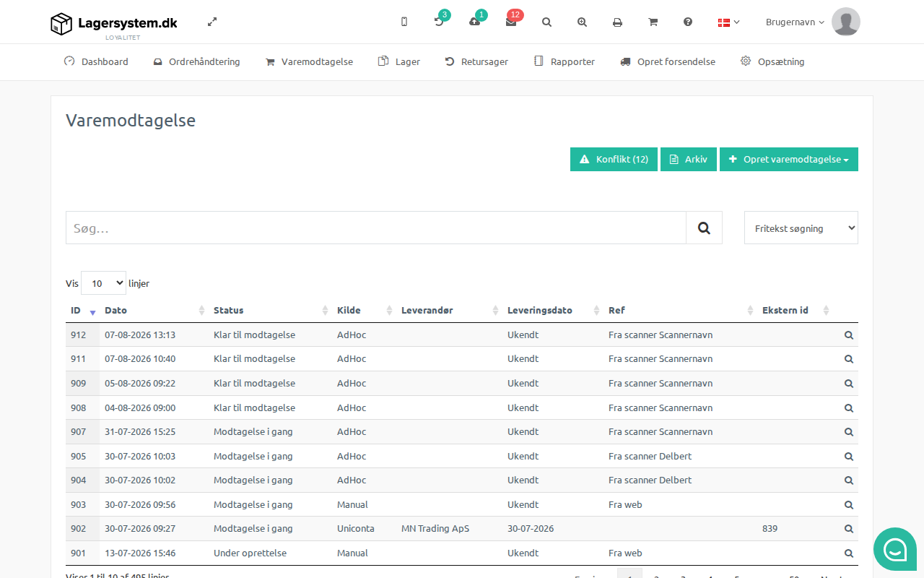Click Fra web reference in row 903
The image size is (924, 578).
(x=625, y=505)
